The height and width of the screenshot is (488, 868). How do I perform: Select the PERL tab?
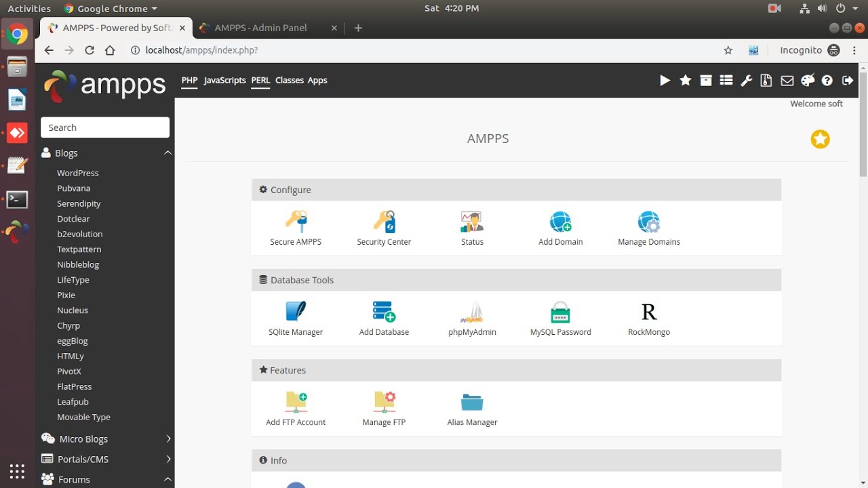coord(260,80)
